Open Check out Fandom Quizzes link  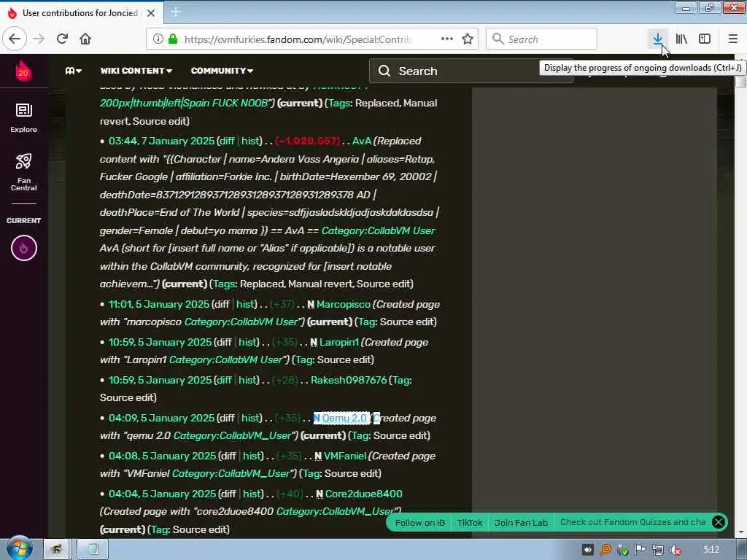pyautogui.click(x=632, y=522)
